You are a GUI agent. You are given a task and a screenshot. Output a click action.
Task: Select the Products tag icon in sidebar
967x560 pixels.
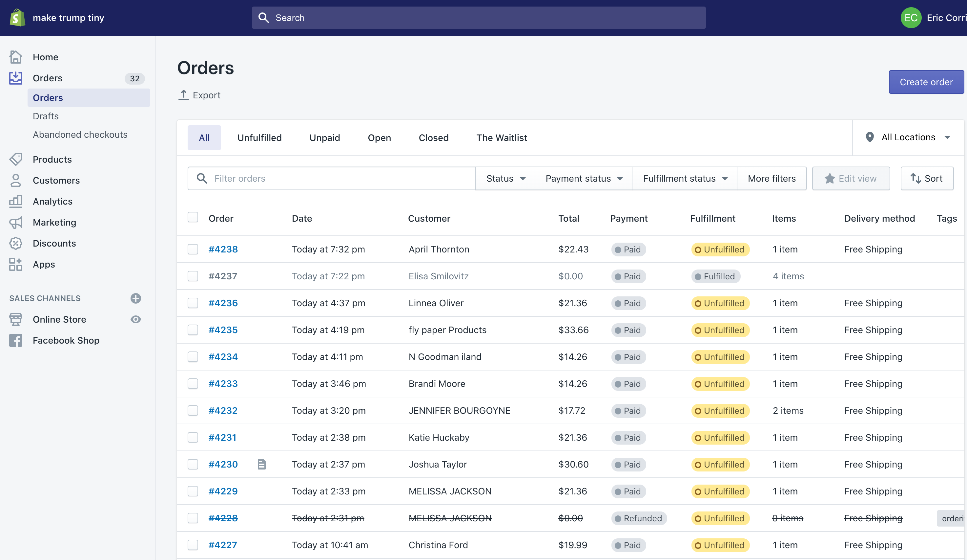tap(16, 159)
